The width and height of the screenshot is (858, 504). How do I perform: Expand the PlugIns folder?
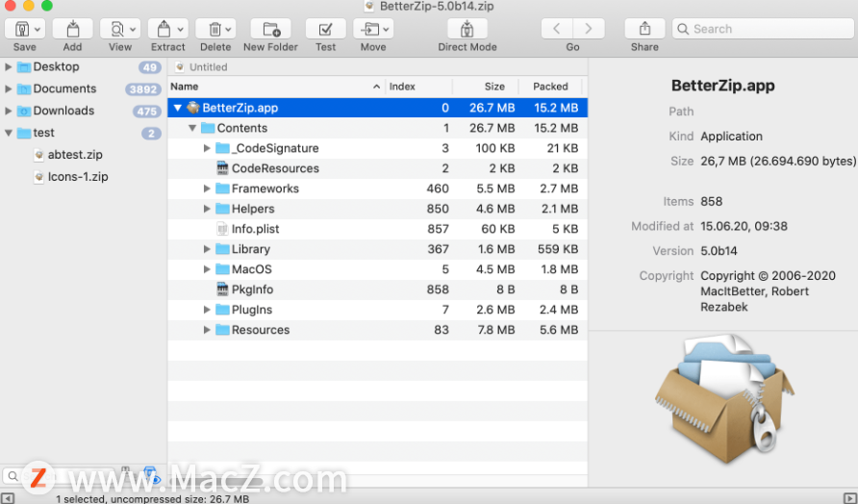pos(207,310)
